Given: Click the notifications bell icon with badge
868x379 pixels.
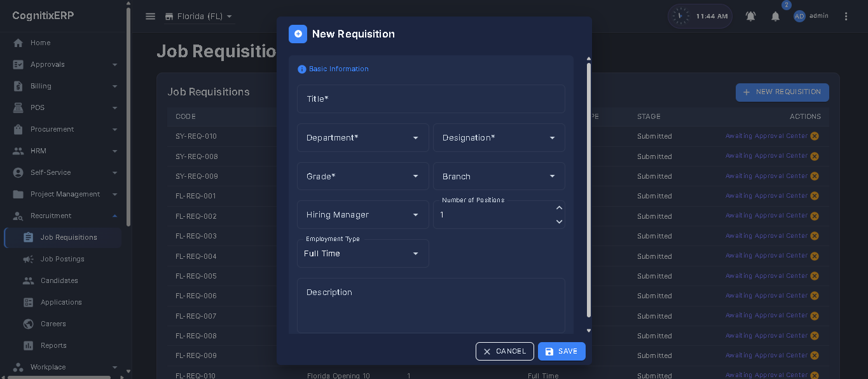Looking at the screenshot, I should [775, 17].
